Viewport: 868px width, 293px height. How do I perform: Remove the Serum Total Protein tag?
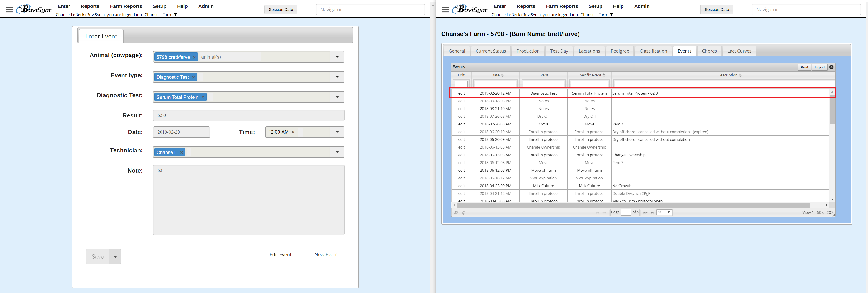[203, 98]
